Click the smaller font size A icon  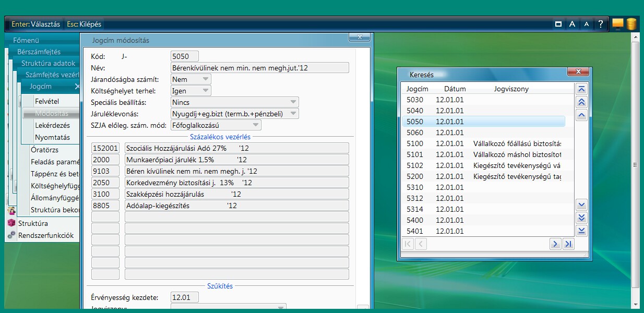tap(587, 24)
